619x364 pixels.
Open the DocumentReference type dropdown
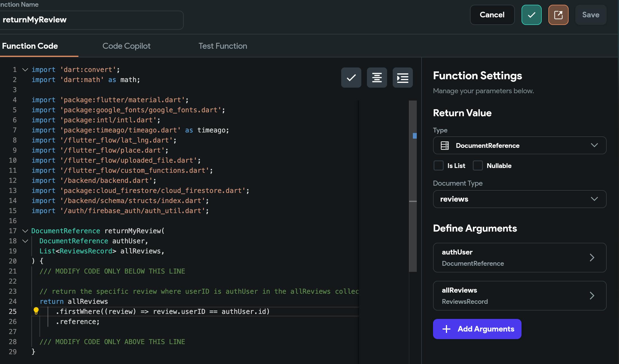point(520,146)
